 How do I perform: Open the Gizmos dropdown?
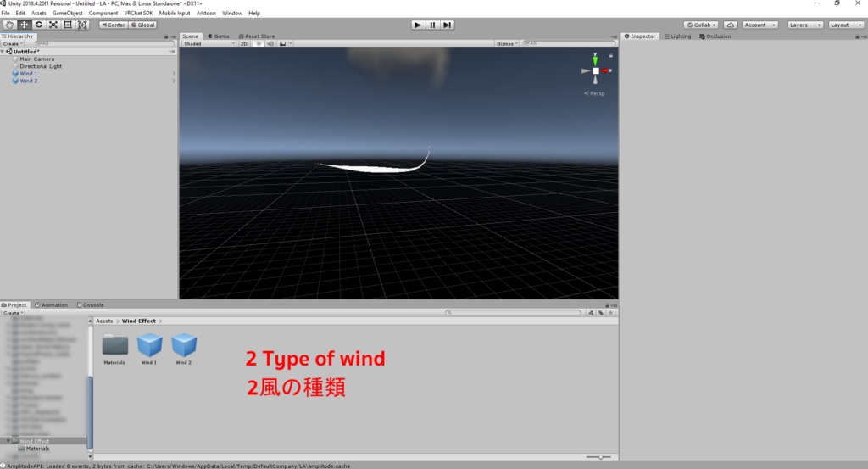[507, 43]
